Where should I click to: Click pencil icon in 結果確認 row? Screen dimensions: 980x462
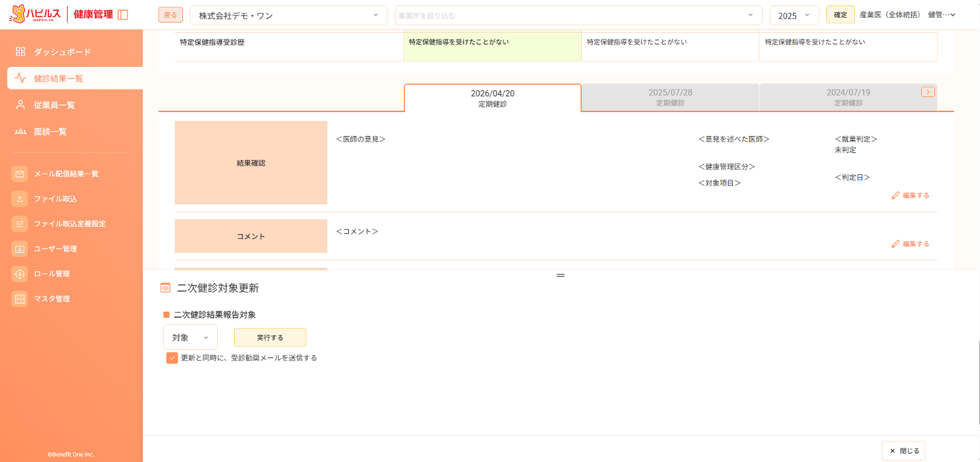tap(895, 195)
